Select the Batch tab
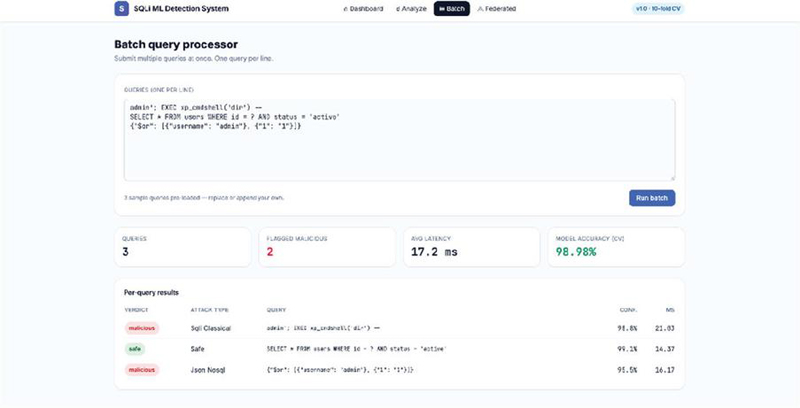The height and width of the screenshot is (408, 800). (x=452, y=9)
